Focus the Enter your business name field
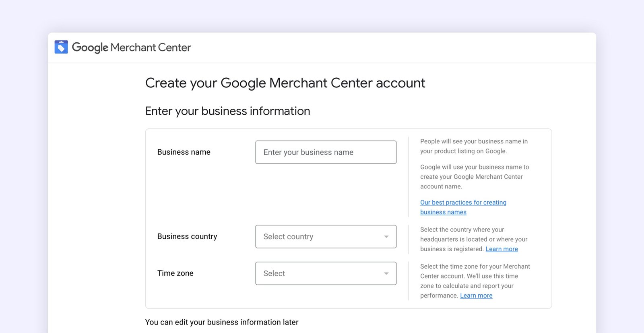The width and height of the screenshot is (644, 333). pos(326,152)
